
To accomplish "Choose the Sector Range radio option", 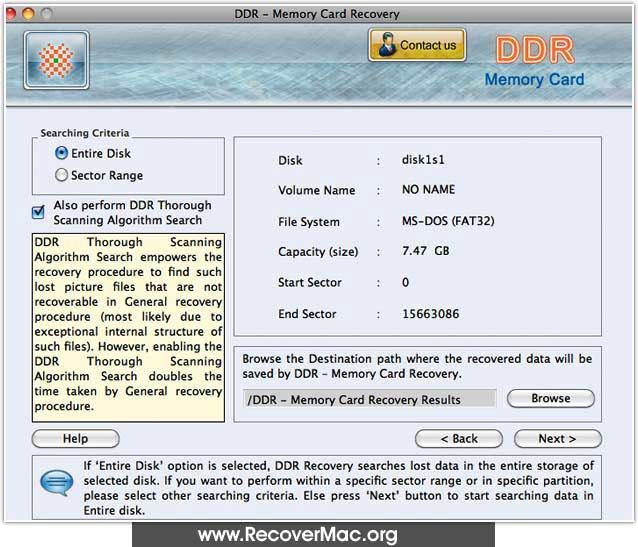I will 62,175.
